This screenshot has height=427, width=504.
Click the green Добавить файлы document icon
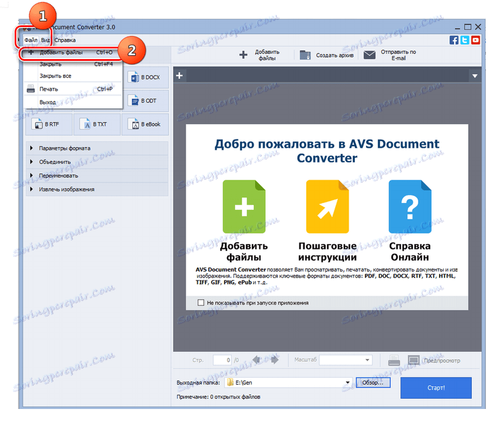click(x=244, y=207)
